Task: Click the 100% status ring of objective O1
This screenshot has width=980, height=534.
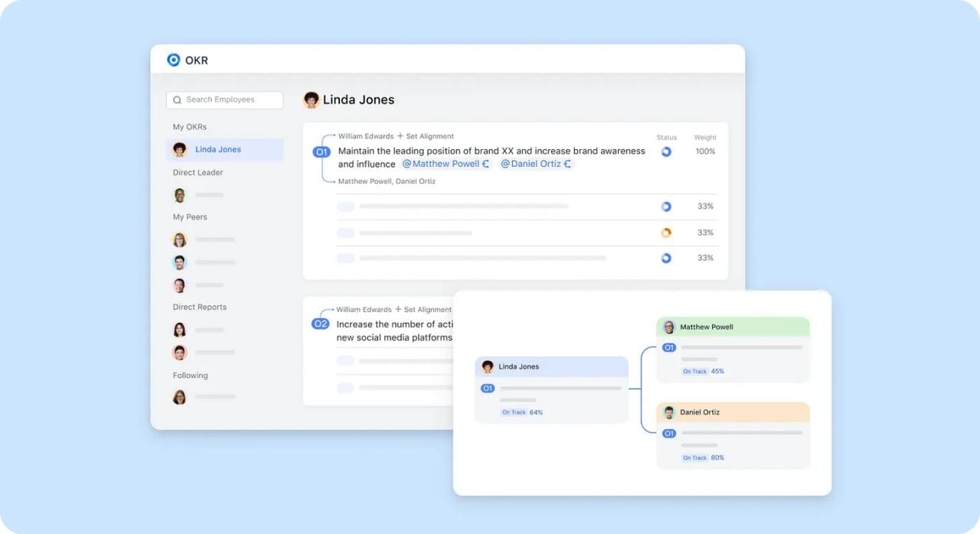Action: point(666,151)
